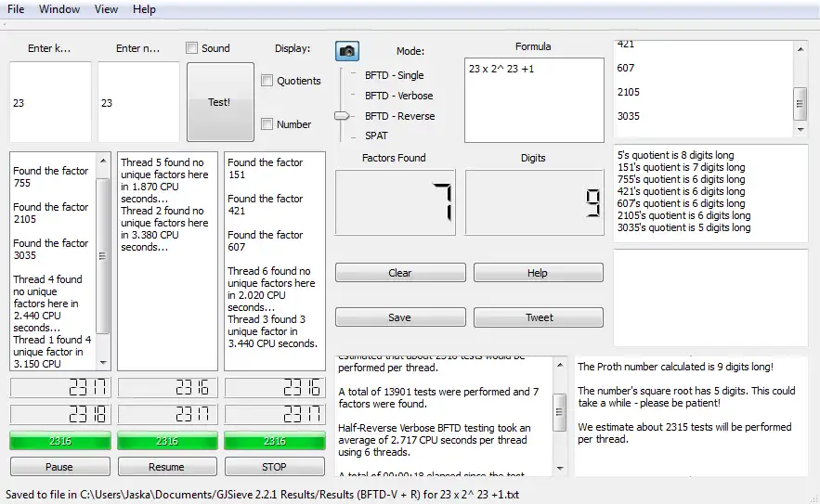Viewport: 820px width, 504px height.
Task: Click scroll down arrow in summary text box
Action: click(x=560, y=468)
